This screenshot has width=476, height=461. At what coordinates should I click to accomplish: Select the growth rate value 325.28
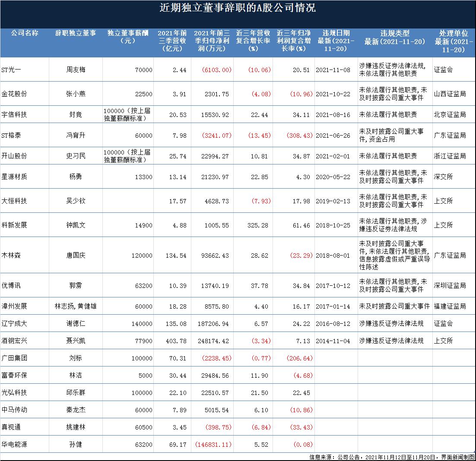click(x=258, y=225)
